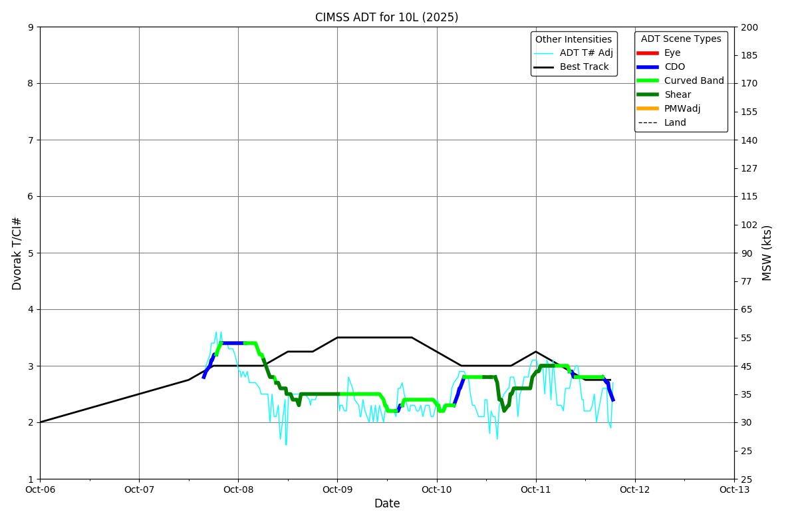Select the "Oct-10" date tick label

(437, 489)
